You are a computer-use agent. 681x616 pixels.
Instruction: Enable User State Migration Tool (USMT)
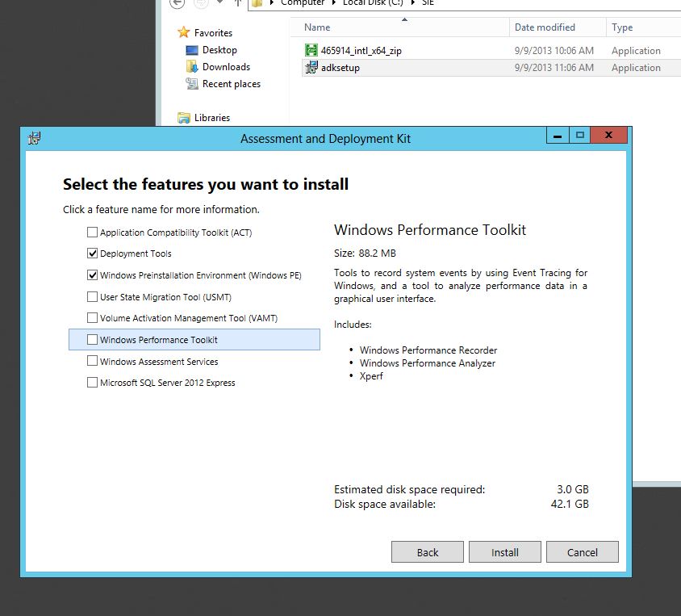pos(92,297)
